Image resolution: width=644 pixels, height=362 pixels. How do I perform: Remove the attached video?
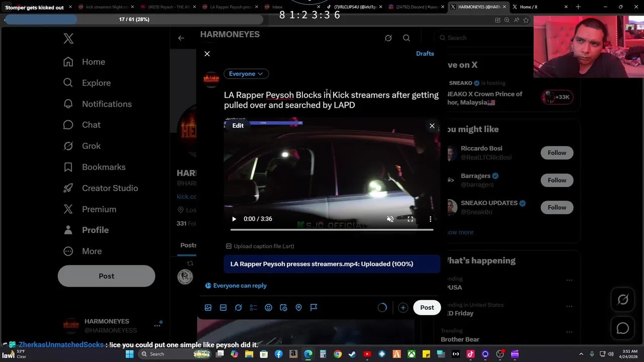(x=432, y=126)
